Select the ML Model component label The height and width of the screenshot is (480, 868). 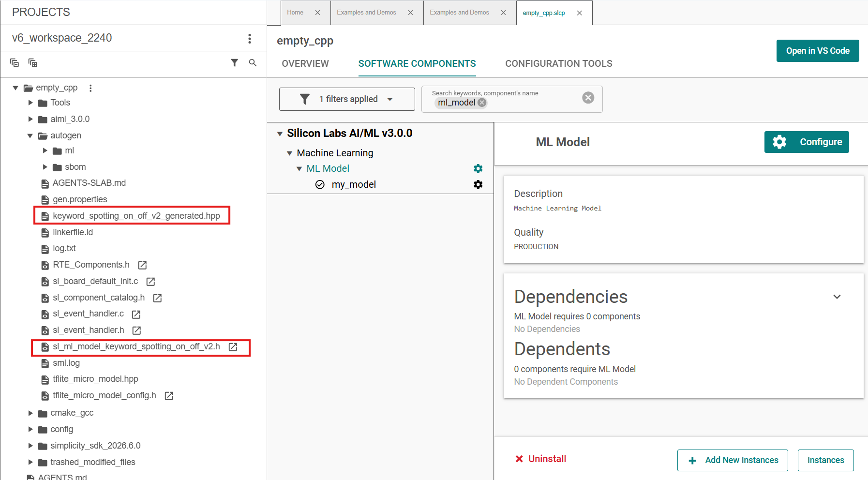(x=328, y=168)
